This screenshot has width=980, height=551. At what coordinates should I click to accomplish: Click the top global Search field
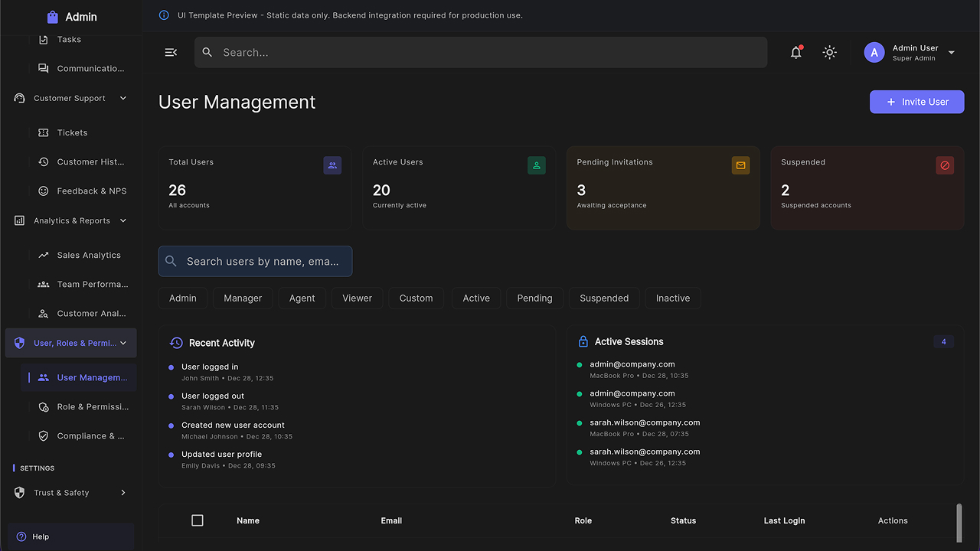481,52
